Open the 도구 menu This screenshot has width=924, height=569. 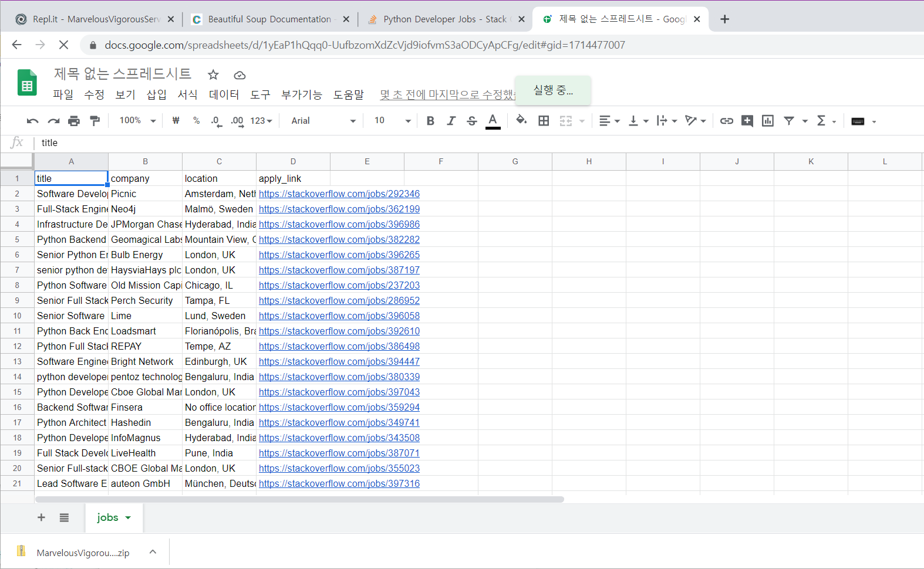click(260, 94)
